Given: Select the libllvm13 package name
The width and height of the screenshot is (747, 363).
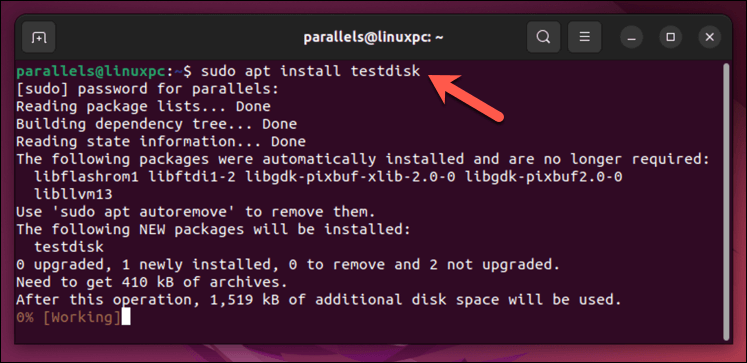Looking at the screenshot, I should pyautogui.click(x=73, y=195).
